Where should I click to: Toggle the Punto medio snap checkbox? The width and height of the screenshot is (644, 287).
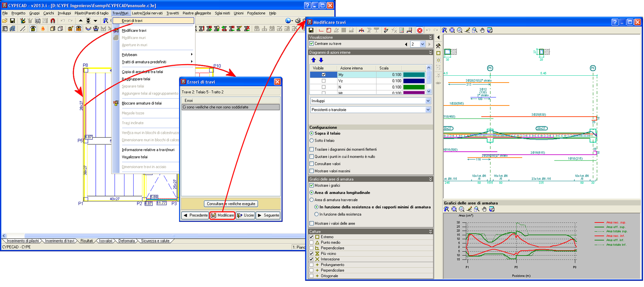(x=312, y=242)
